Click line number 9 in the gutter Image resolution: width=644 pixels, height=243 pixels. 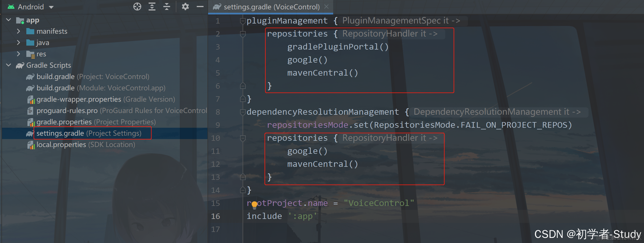point(218,125)
